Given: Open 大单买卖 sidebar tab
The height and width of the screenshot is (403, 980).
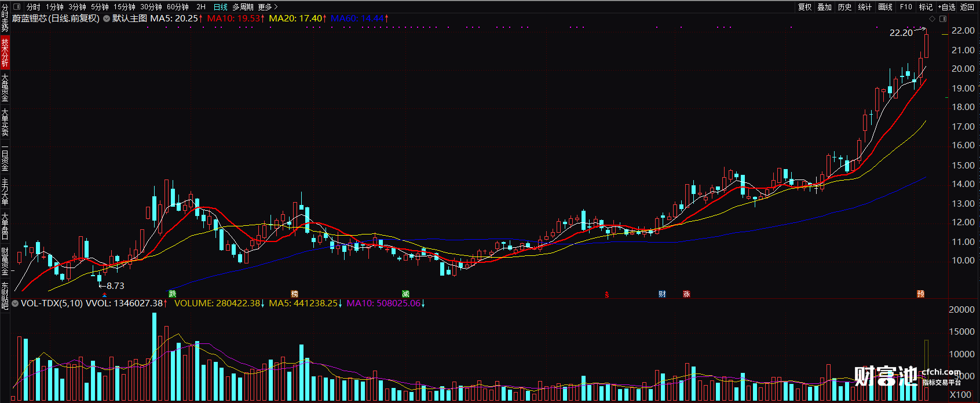Looking at the screenshot, I should tap(5, 122).
